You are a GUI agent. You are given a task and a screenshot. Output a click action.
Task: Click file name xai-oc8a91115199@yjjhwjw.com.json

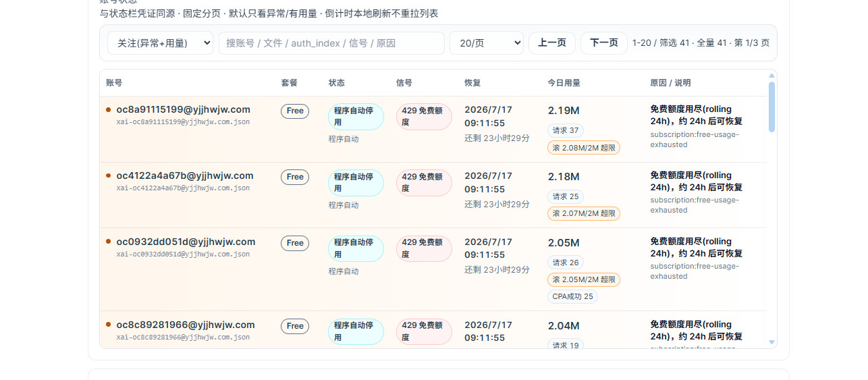[183, 122]
